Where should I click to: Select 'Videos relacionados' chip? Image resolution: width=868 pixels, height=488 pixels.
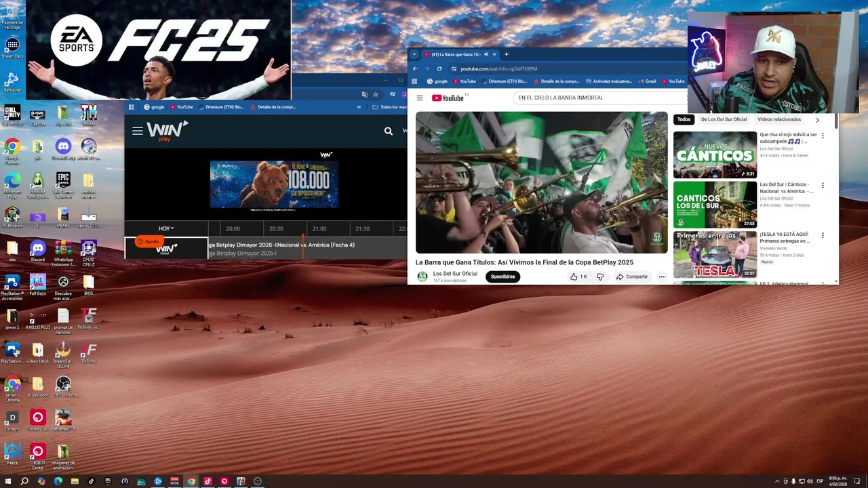coord(779,119)
